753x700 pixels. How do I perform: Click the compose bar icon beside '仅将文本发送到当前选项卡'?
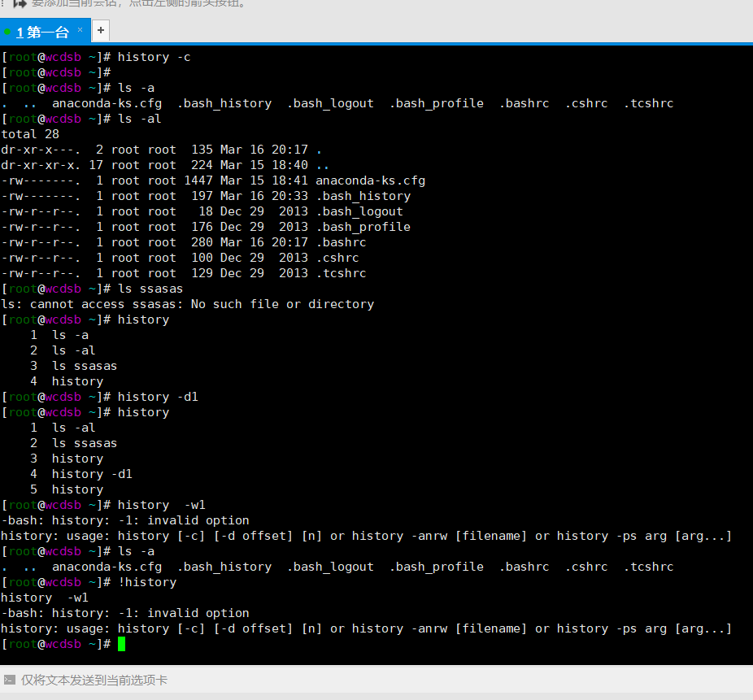pyautogui.click(x=9, y=680)
